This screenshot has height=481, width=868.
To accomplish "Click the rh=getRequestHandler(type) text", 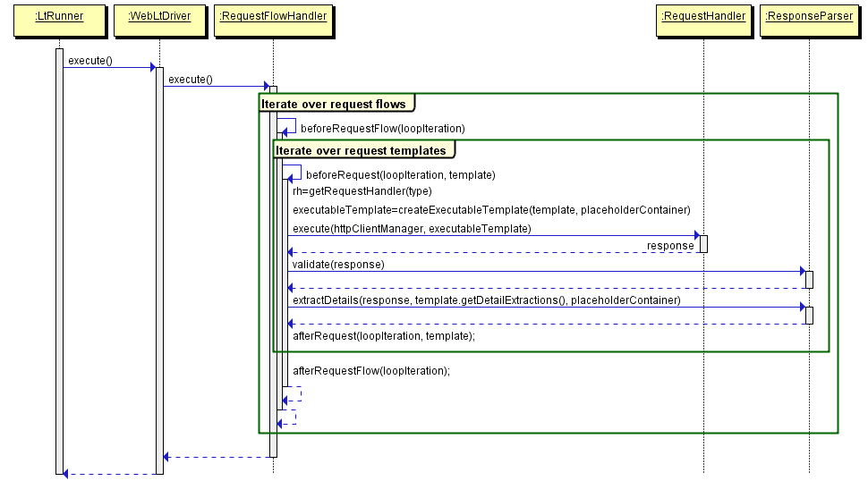I will click(x=362, y=191).
